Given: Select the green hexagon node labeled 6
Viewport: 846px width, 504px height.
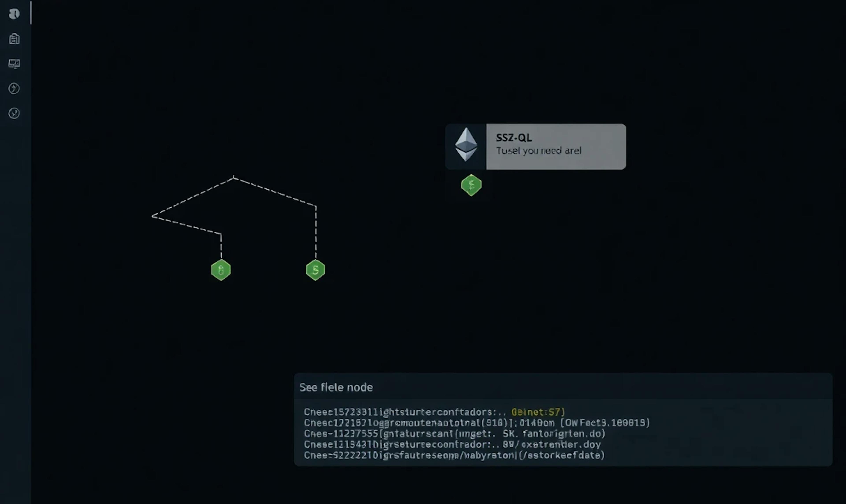Looking at the screenshot, I should 221,270.
